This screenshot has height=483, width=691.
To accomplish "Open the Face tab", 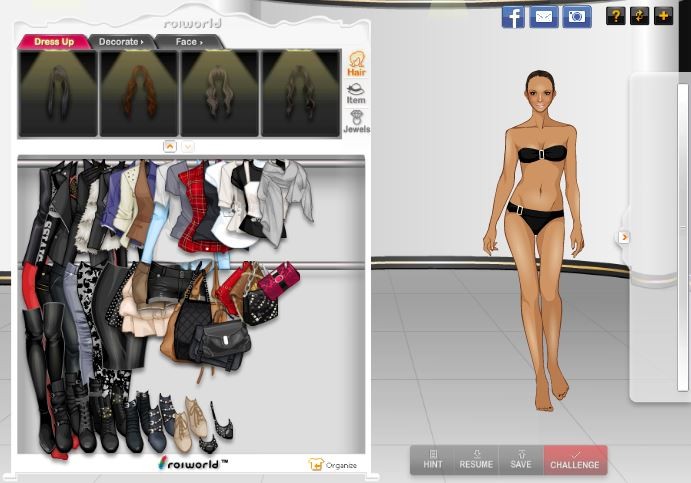I will click(188, 42).
